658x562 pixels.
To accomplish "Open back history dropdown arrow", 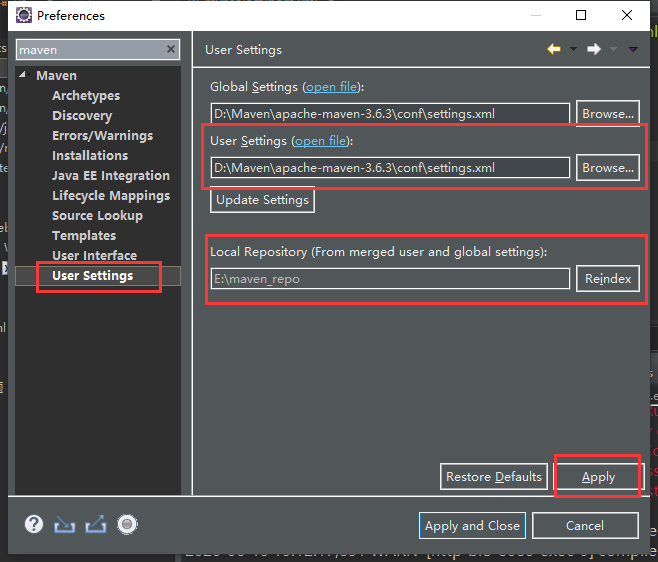I will [573, 49].
